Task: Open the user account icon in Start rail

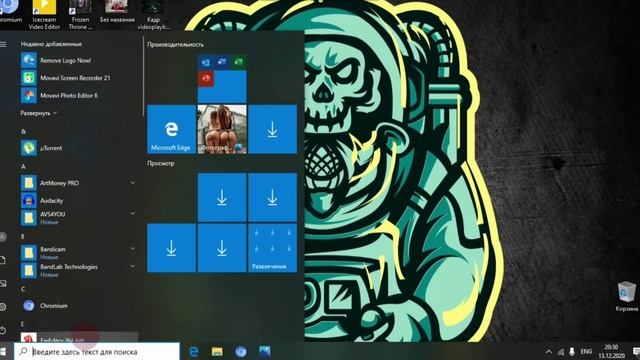Action: (x=3, y=237)
